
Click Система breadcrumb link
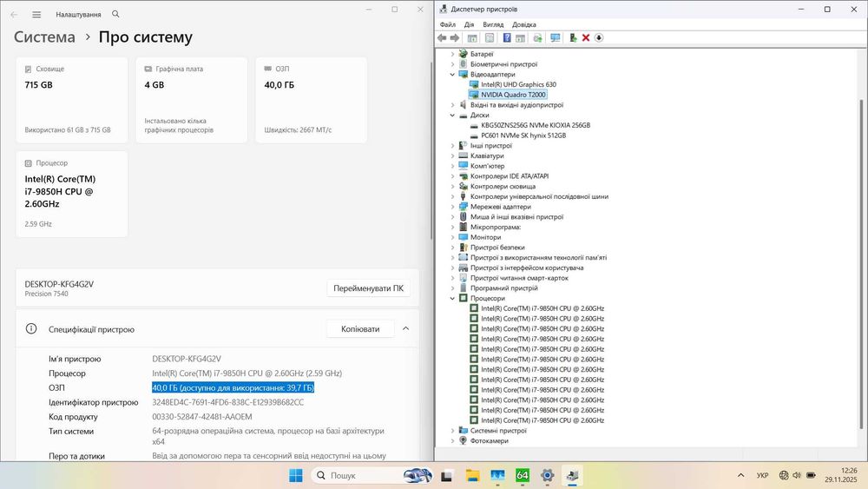tap(44, 37)
